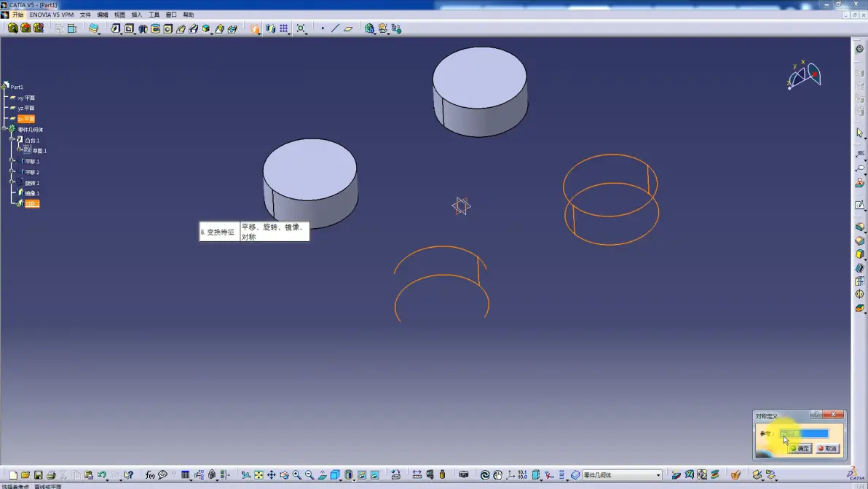Open the 开始 menu
The image size is (868, 489).
click(x=17, y=15)
